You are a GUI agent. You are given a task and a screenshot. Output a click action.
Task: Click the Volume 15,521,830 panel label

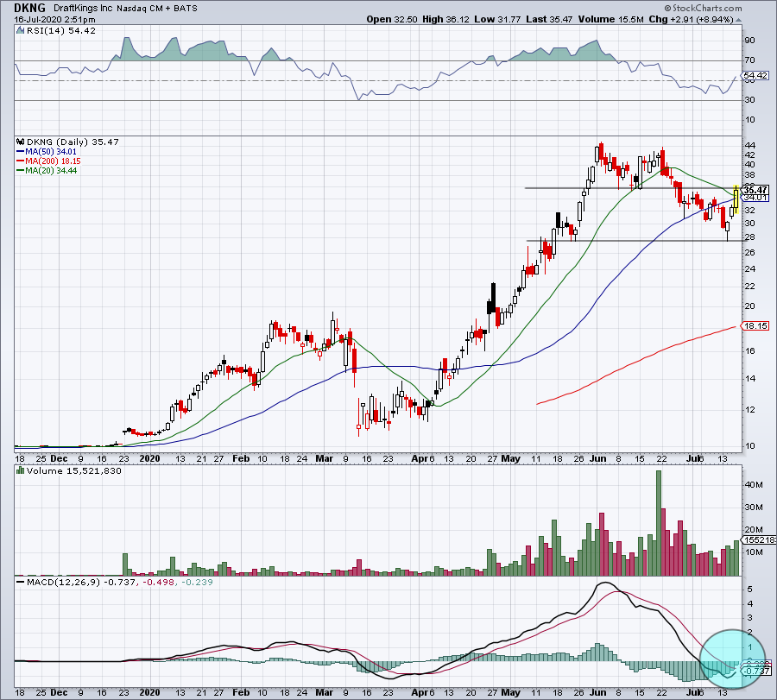coord(74,470)
